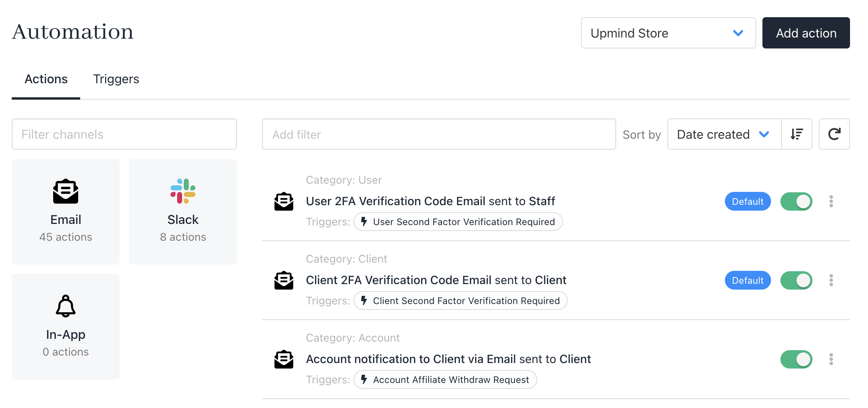The image size is (868, 408).
Task: Open options menu for Client 2FA action
Action: click(x=831, y=280)
